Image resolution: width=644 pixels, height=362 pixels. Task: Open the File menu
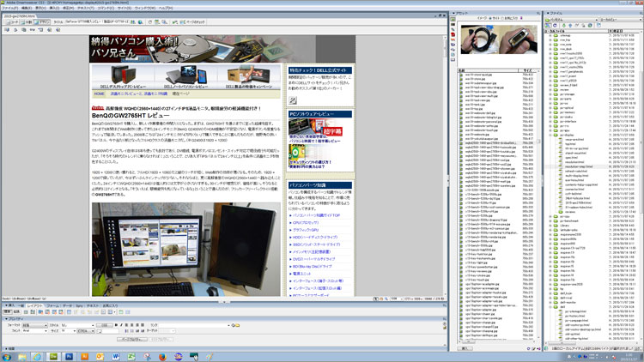click(9, 8)
